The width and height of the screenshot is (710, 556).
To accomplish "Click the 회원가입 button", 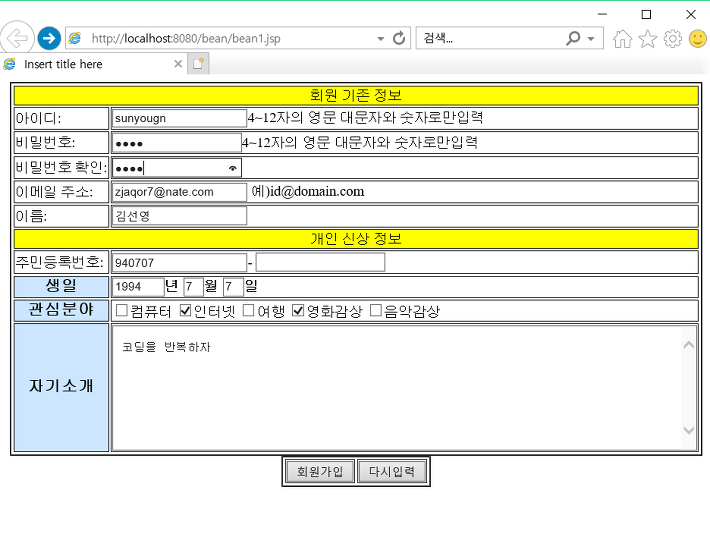I will click(320, 471).
